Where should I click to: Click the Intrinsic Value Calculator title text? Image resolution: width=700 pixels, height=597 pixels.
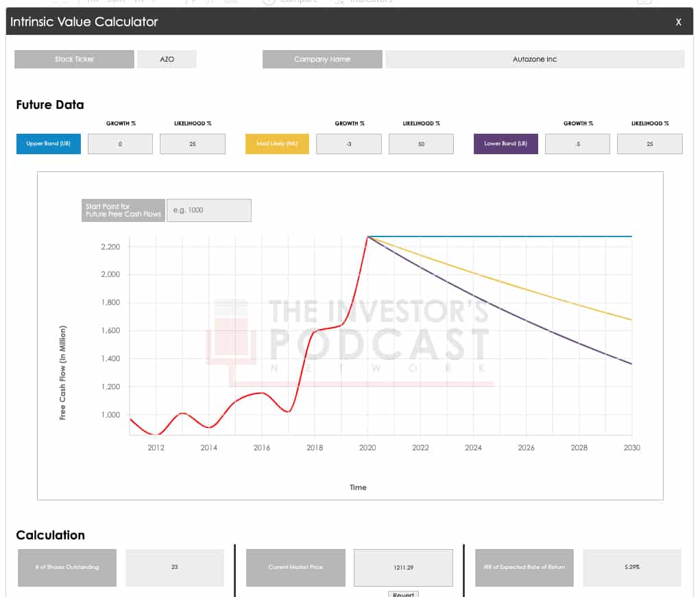(x=84, y=22)
